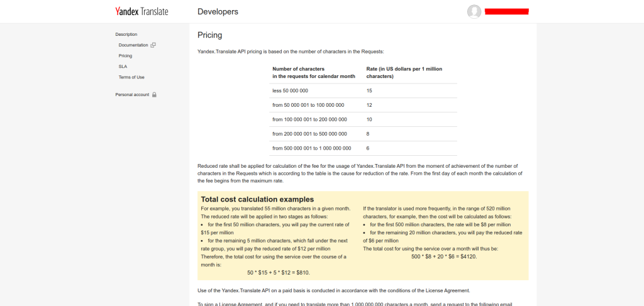644x306 pixels.
Task: Click the formula '500 * $8 + 20 * $6 = $4120.'
Action: (444, 256)
